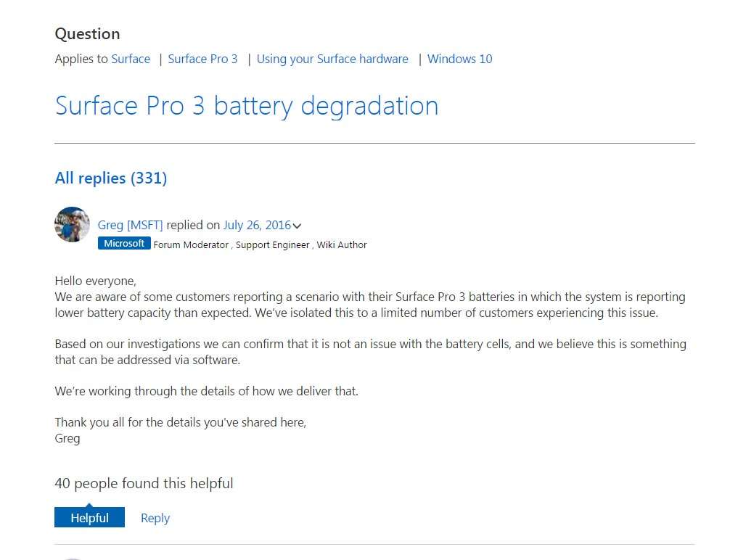Click the 40 people found this helpful text

[x=144, y=483]
